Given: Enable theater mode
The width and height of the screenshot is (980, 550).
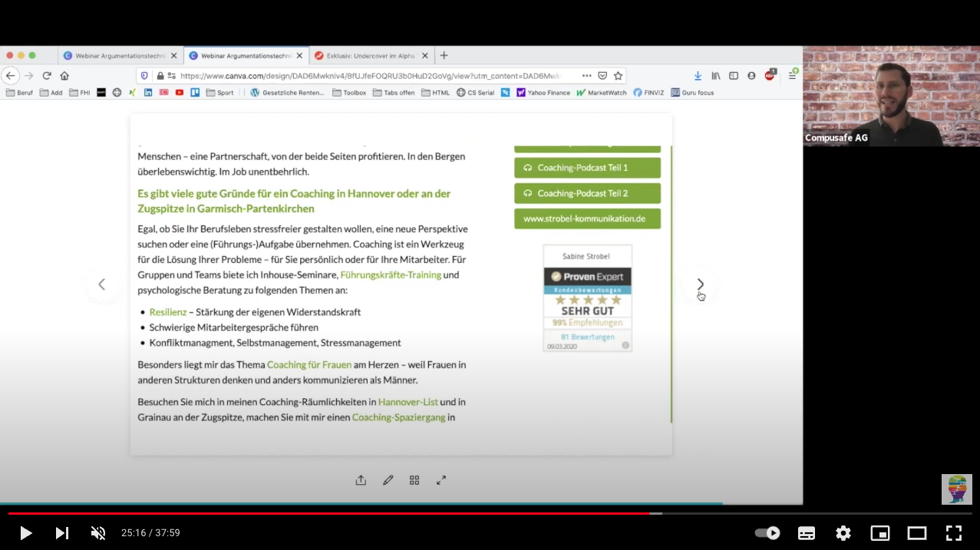Looking at the screenshot, I should click(x=917, y=533).
